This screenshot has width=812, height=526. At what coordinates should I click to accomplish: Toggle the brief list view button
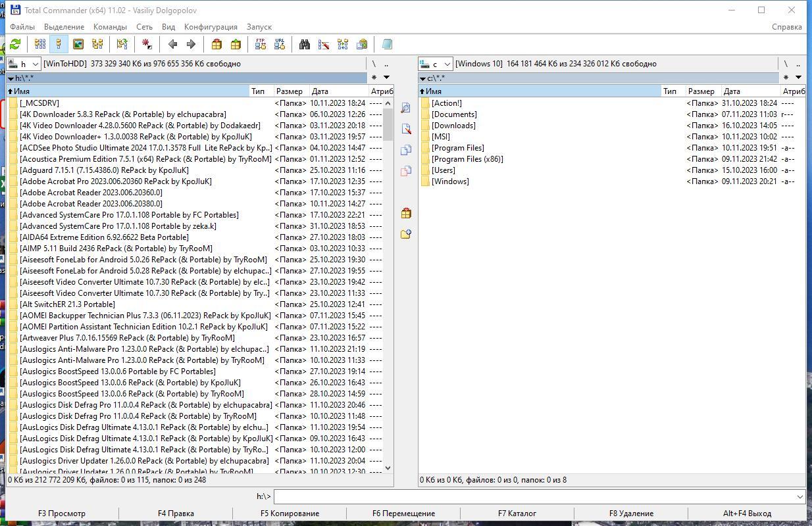pyautogui.click(x=40, y=44)
